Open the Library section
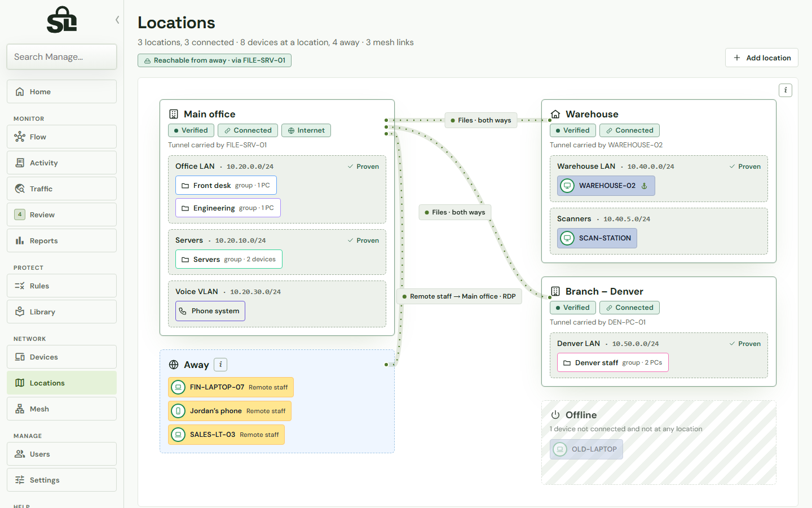The height and width of the screenshot is (508, 812). coord(62,312)
